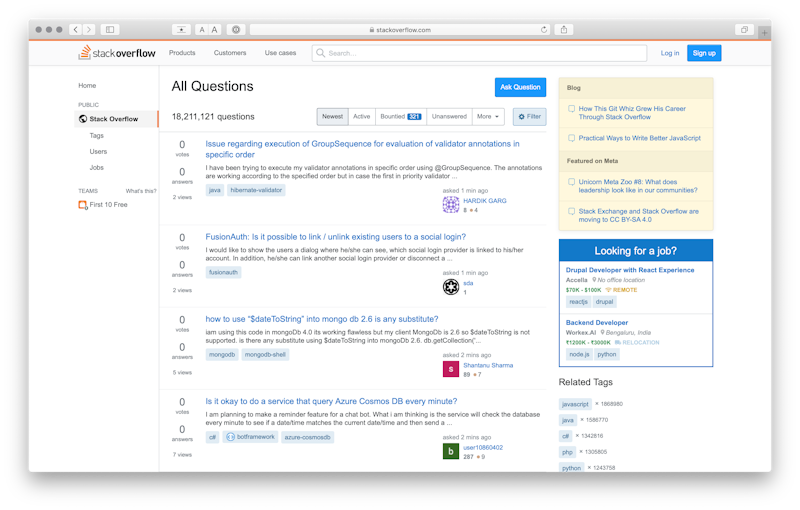Reload the page using the address bar icon
Image resolution: width=800 pixels, height=510 pixels.
[x=544, y=30]
